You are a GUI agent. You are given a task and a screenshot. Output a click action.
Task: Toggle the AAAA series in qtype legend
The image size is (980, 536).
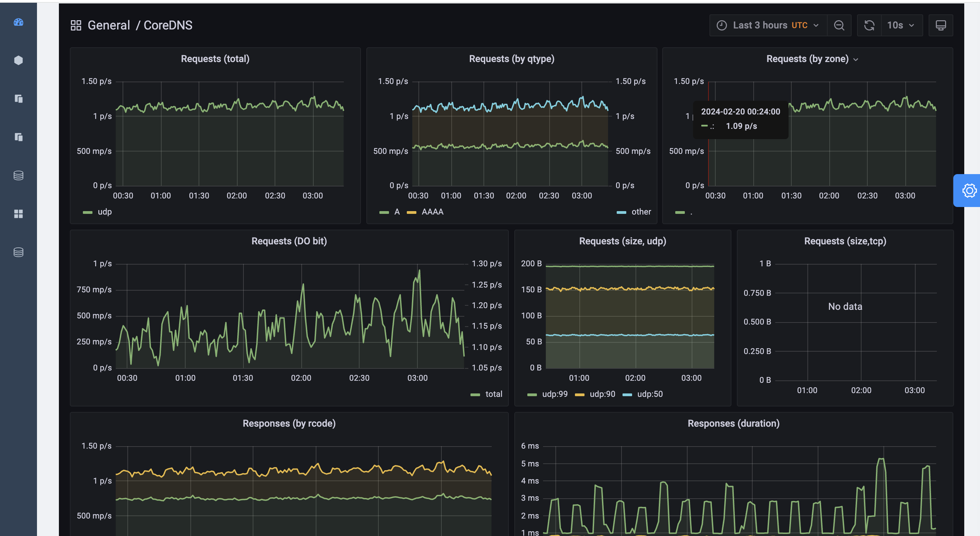(x=432, y=212)
